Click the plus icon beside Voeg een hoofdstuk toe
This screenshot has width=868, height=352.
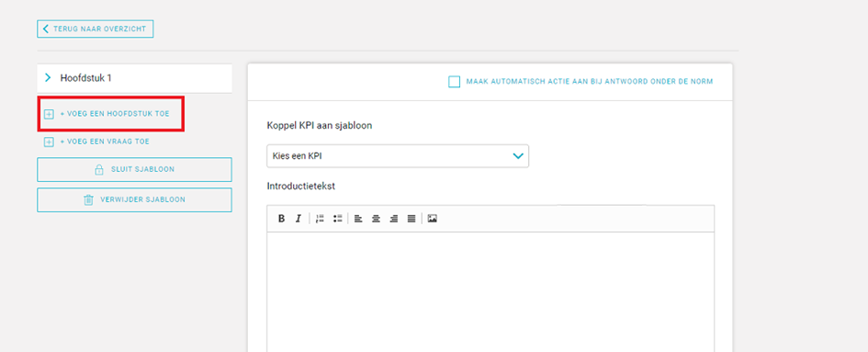pos(49,114)
